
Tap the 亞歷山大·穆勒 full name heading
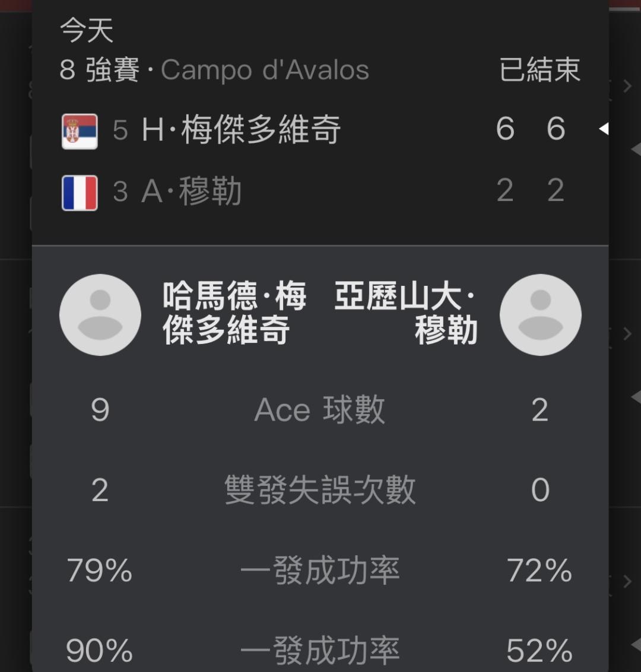point(406,313)
